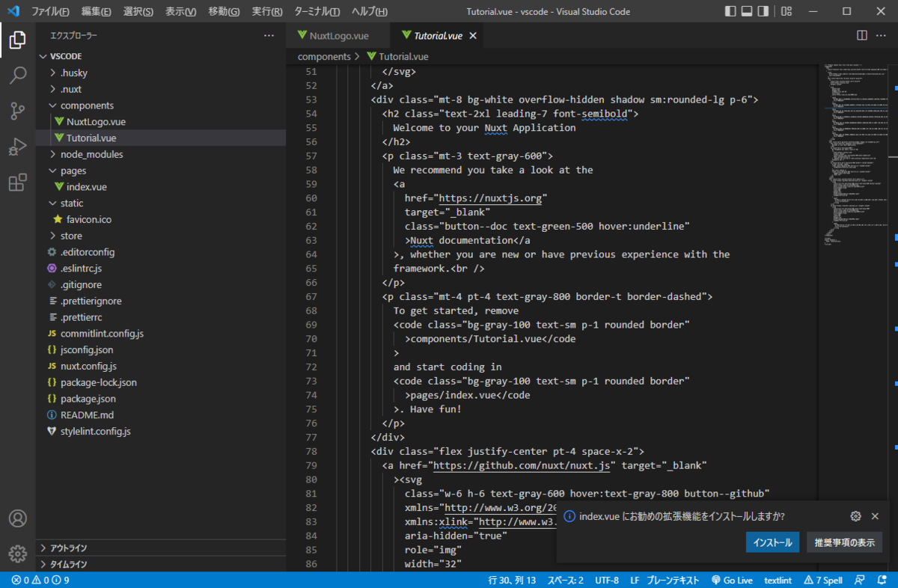Expand the .husky folder
Screen dimensions: 898x588
(x=161, y=73)
